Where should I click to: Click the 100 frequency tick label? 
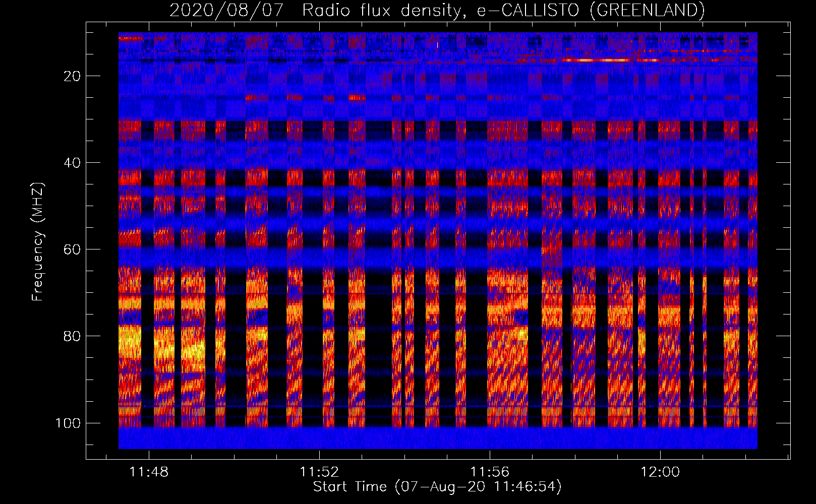(x=68, y=423)
